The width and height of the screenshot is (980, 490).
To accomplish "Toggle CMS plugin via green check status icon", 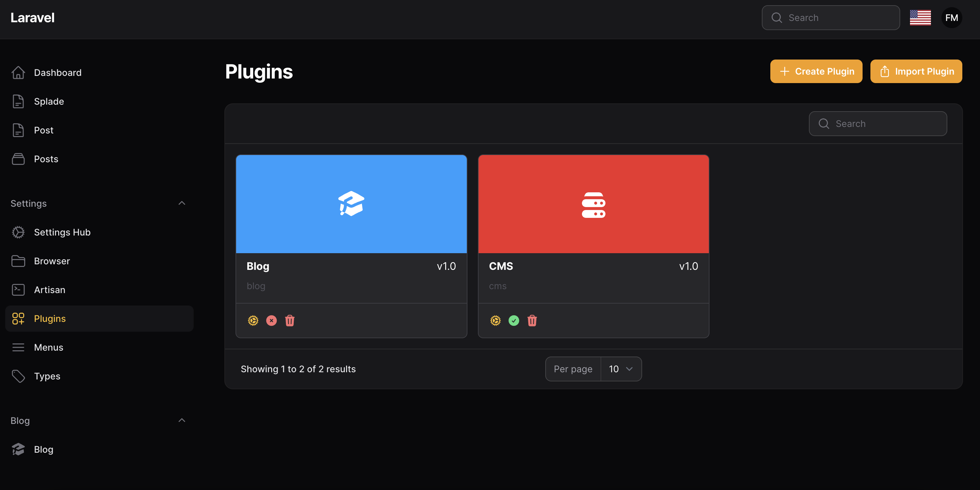I will pyautogui.click(x=514, y=321).
